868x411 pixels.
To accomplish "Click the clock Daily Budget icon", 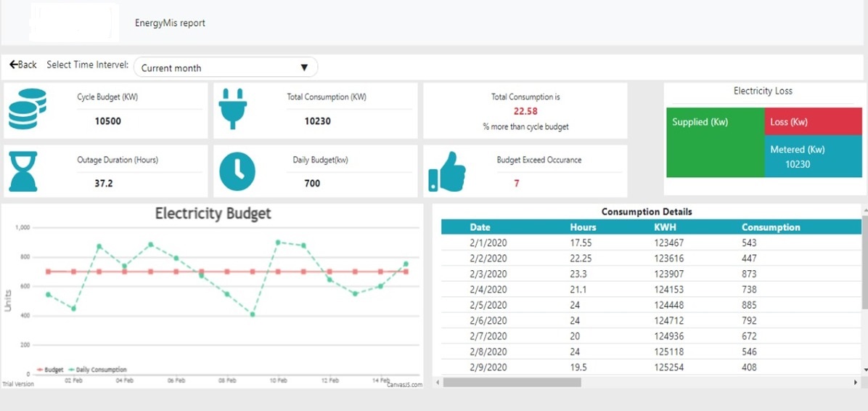I will pyautogui.click(x=237, y=171).
